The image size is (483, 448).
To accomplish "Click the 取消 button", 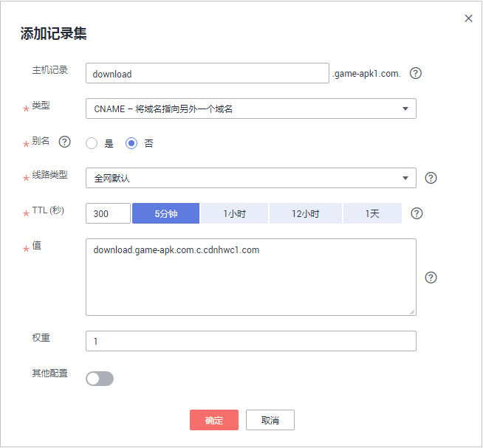I will pos(270,420).
